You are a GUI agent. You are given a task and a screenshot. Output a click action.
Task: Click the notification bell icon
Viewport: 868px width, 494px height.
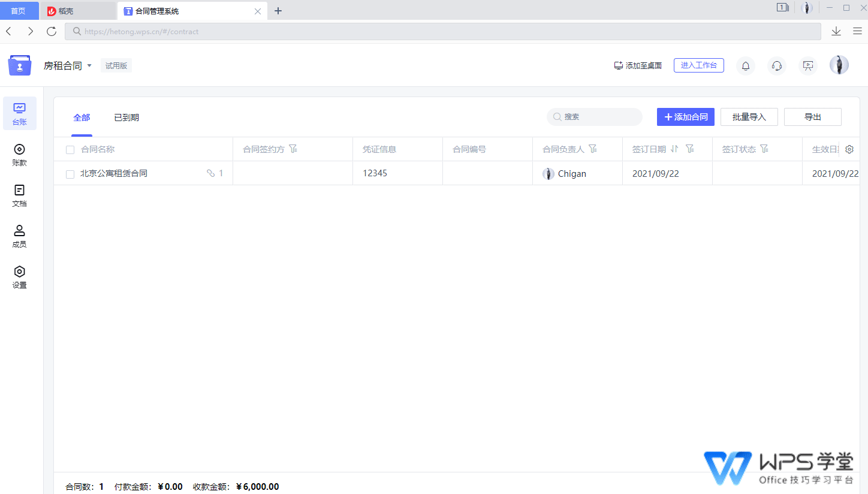pyautogui.click(x=746, y=65)
